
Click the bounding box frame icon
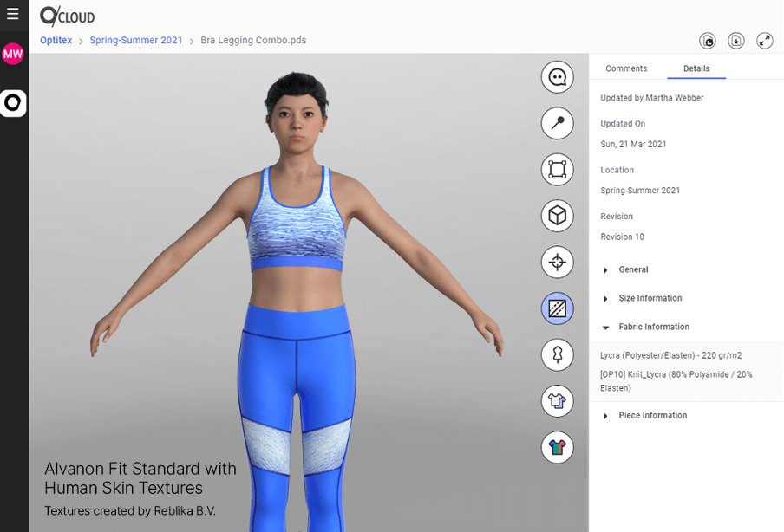557,169
